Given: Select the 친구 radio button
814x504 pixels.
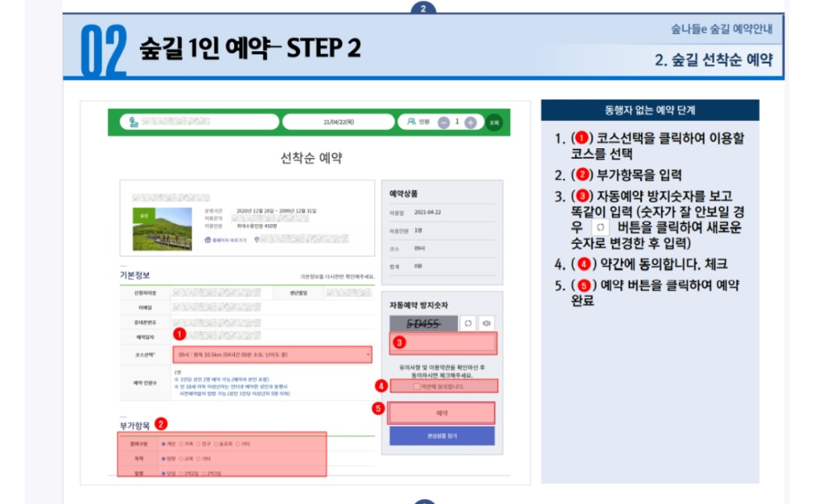Looking at the screenshot, I should 199,445.
